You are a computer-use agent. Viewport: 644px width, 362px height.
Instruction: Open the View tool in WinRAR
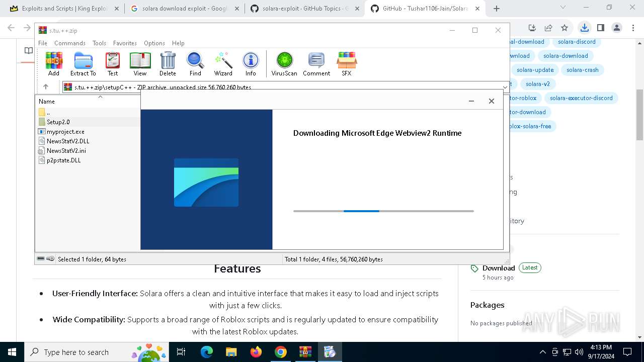pos(140,64)
